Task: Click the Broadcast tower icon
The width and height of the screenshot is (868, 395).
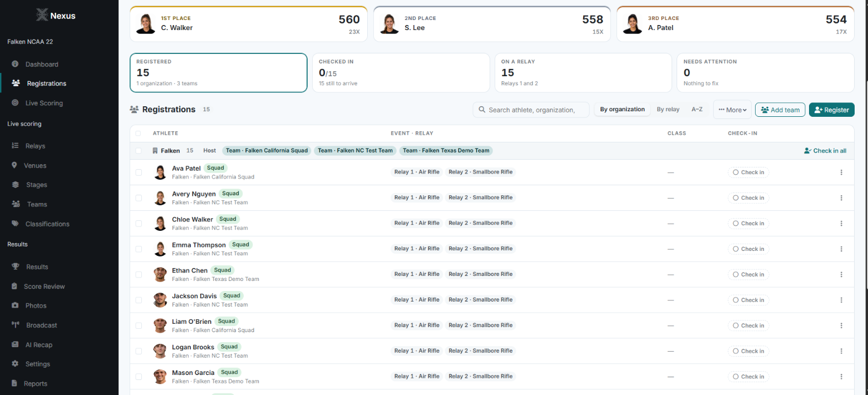Action: 16,325
